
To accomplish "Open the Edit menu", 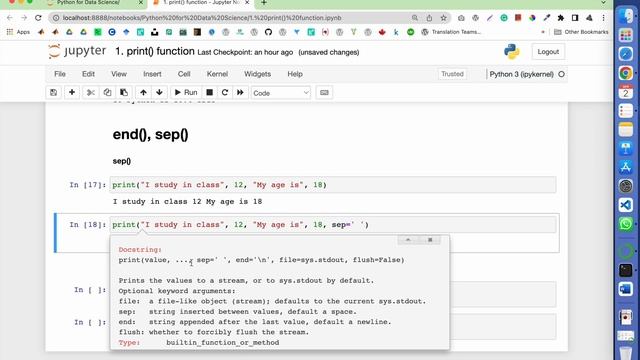I will [x=88, y=74].
